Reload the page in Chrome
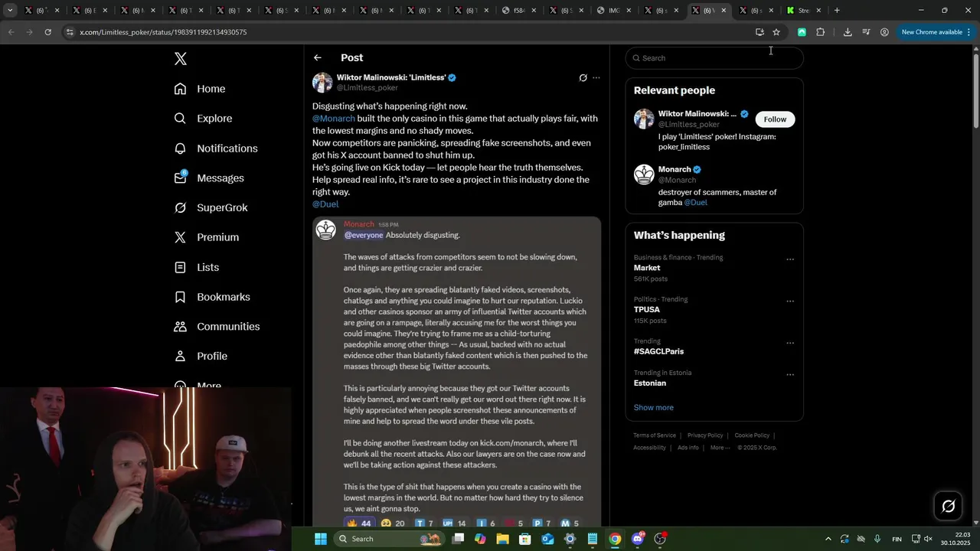Screen dimensions: 980x551 click(47, 32)
